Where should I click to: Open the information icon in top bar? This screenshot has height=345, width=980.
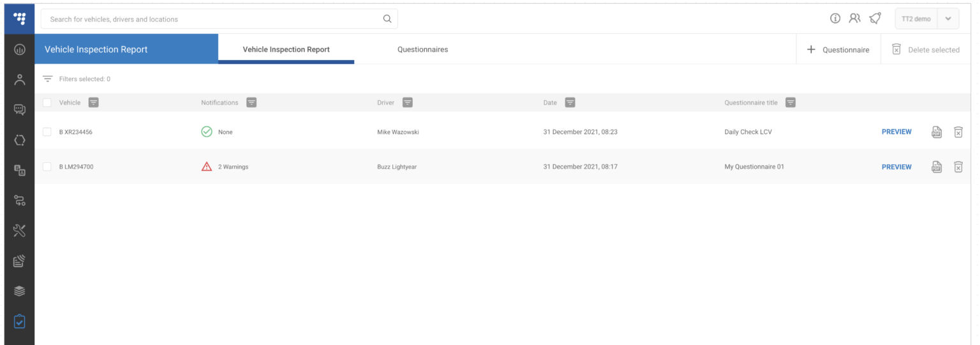click(835, 19)
